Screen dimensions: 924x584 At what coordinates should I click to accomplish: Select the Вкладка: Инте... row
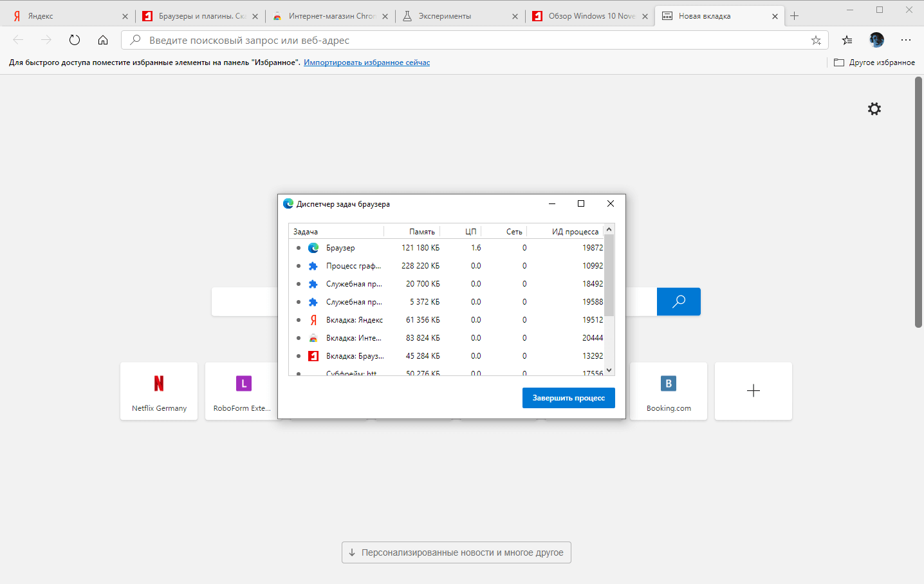[x=447, y=338]
